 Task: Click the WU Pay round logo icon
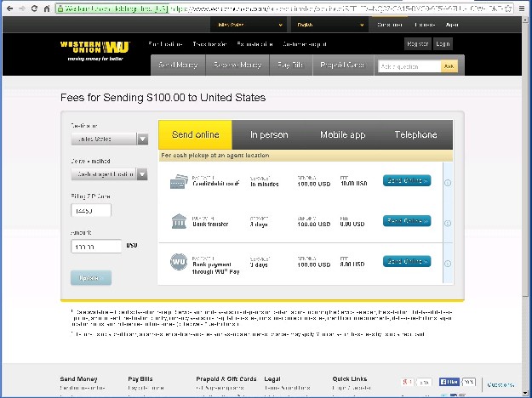(179, 262)
